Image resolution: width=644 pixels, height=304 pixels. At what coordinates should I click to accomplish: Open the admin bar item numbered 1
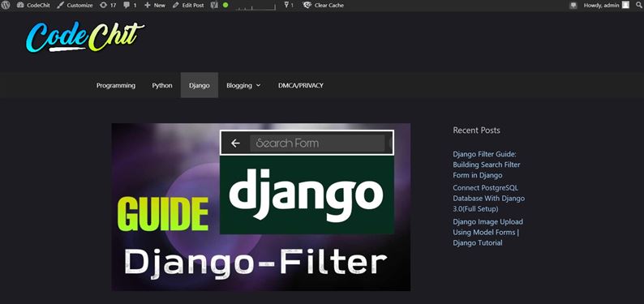[289, 6]
